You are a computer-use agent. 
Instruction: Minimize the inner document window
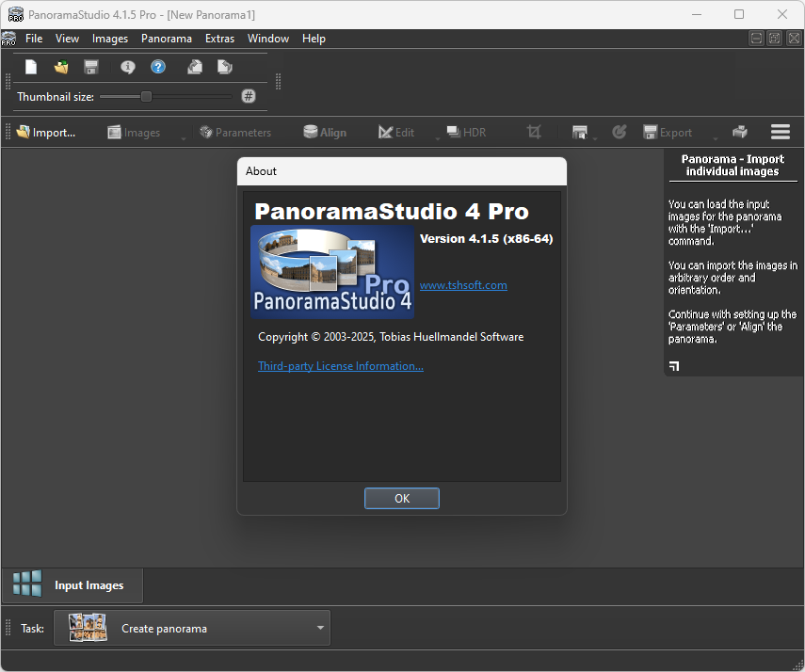[756, 39]
